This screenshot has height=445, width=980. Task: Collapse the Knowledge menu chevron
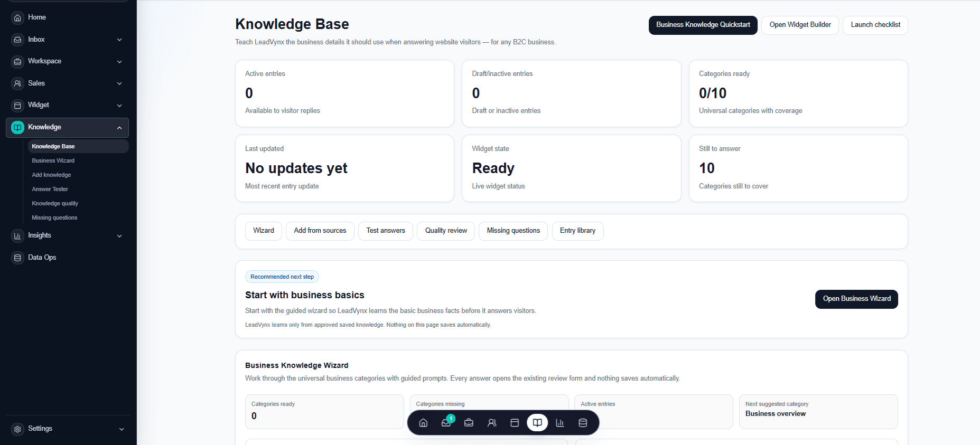[119, 128]
